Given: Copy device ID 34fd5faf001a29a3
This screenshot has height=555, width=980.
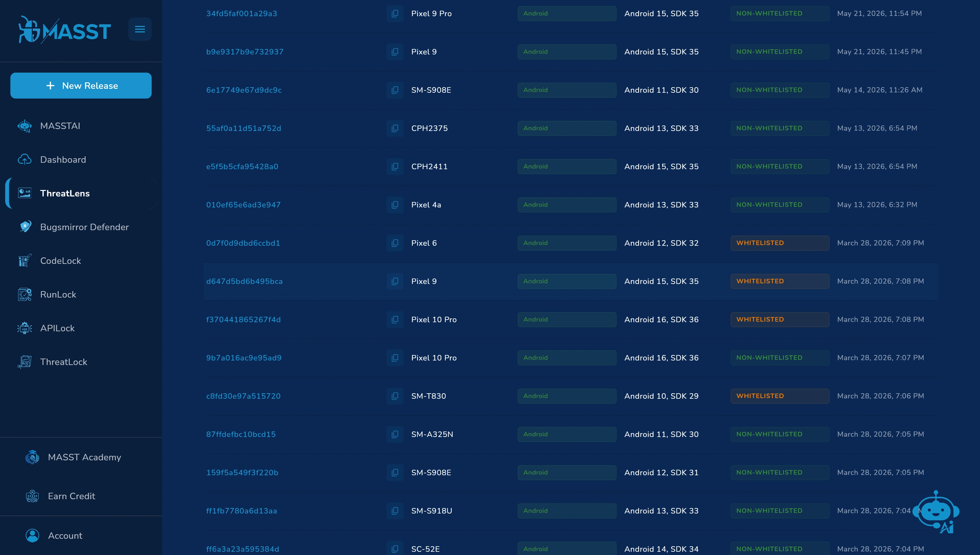Looking at the screenshot, I should [x=395, y=14].
